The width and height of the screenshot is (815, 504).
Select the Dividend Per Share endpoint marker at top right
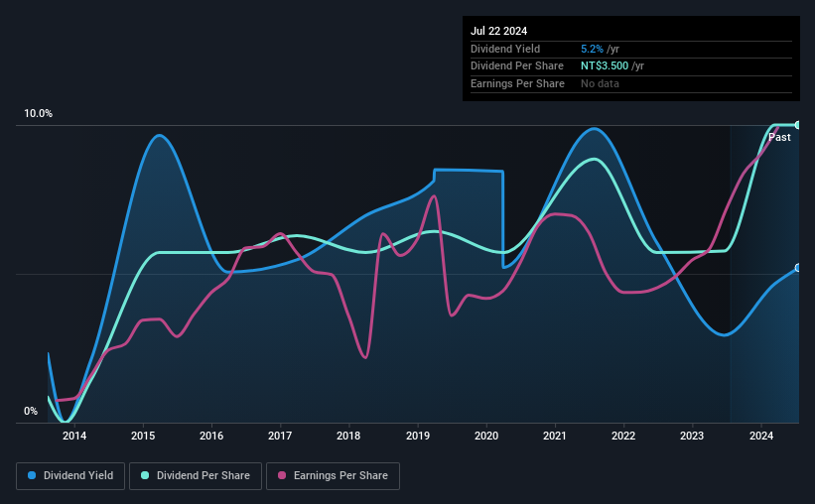click(798, 125)
